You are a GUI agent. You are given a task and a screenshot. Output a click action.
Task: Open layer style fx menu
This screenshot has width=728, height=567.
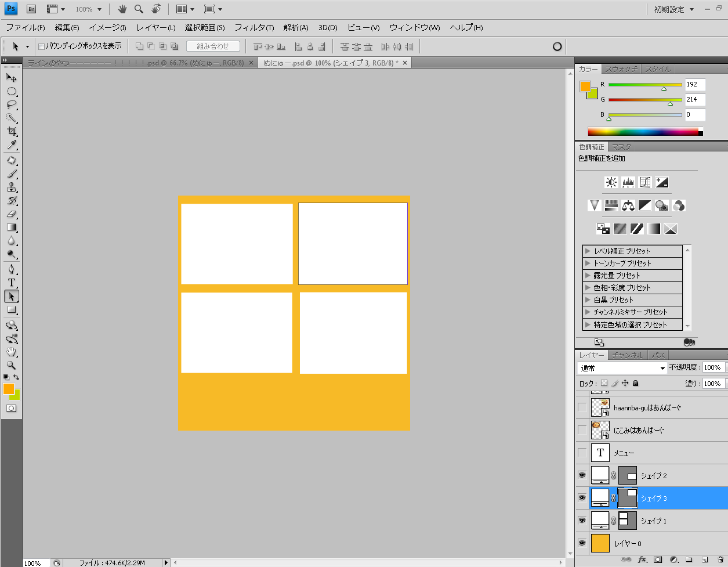(x=642, y=560)
